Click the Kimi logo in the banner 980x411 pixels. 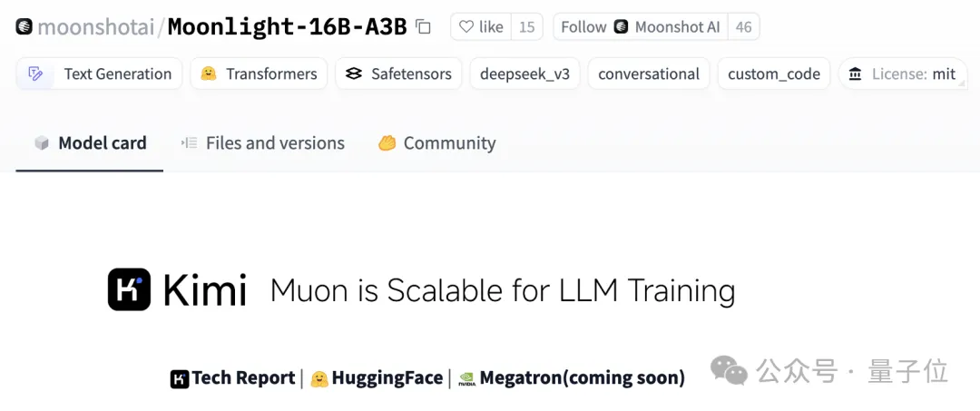pos(177,289)
